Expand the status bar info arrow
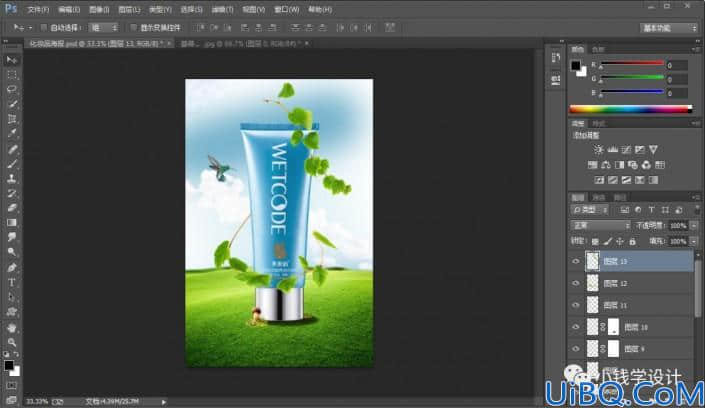The width and height of the screenshot is (705, 408). pyautogui.click(x=164, y=402)
